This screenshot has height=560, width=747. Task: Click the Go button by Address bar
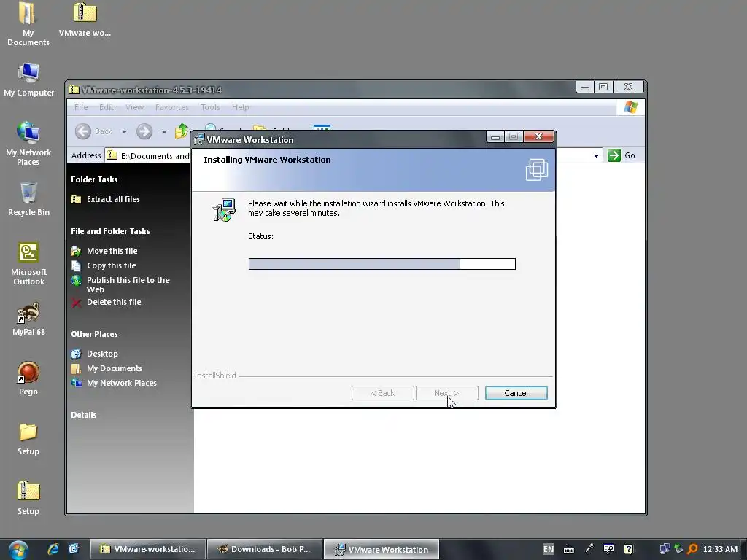[622, 156]
